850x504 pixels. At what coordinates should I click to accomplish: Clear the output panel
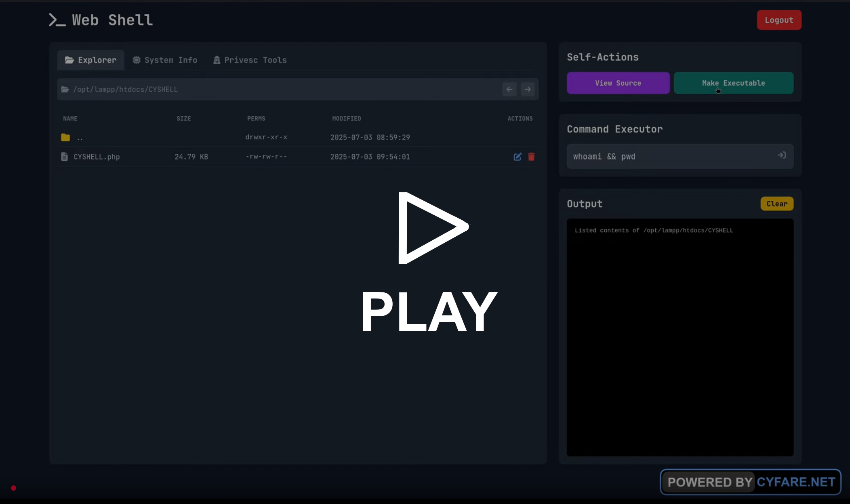coord(776,204)
